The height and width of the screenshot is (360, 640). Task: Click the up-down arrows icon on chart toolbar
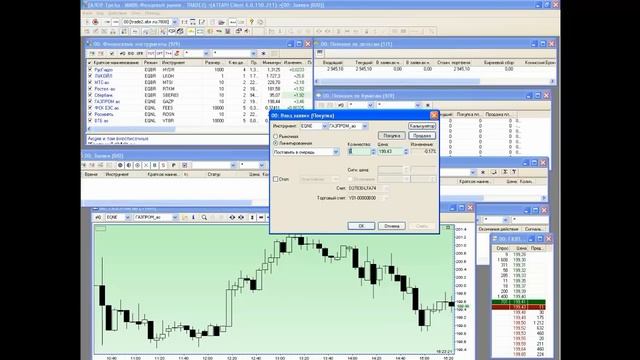click(252, 218)
